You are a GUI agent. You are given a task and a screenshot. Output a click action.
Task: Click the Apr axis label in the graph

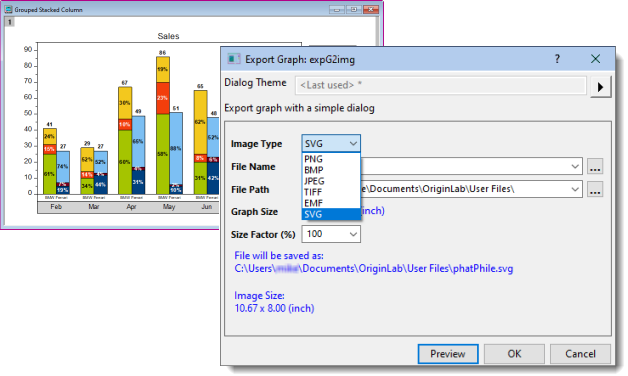pos(131,207)
